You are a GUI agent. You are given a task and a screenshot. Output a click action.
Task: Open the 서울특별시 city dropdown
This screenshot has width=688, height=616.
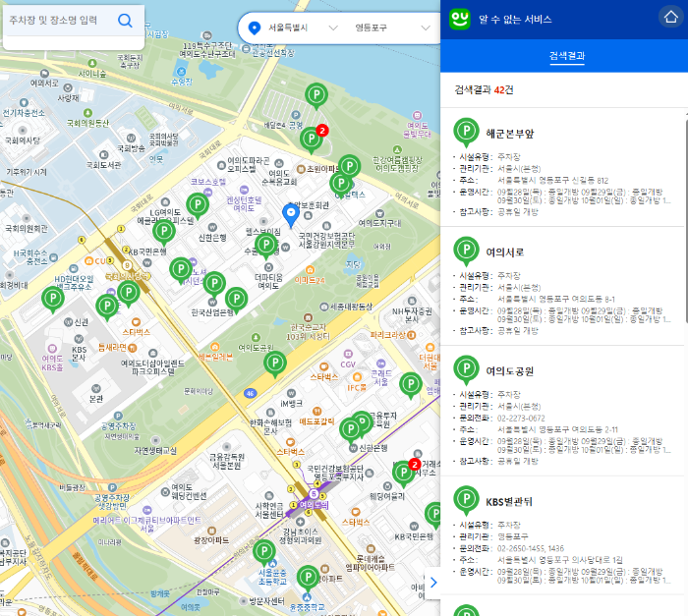click(303, 28)
